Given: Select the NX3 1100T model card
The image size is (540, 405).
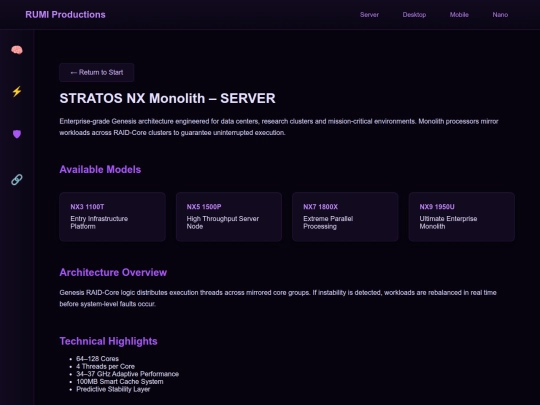Looking at the screenshot, I should 112,217.
